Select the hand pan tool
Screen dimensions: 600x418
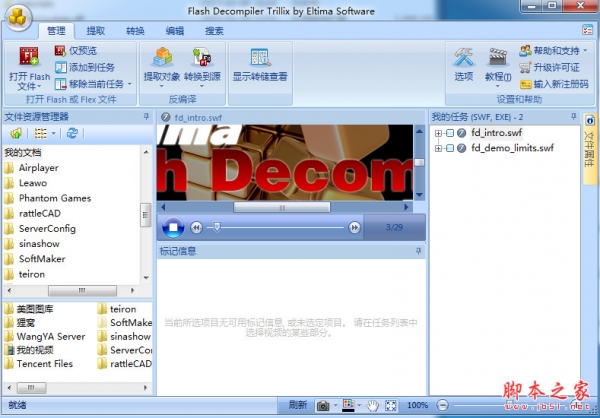tap(373, 405)
